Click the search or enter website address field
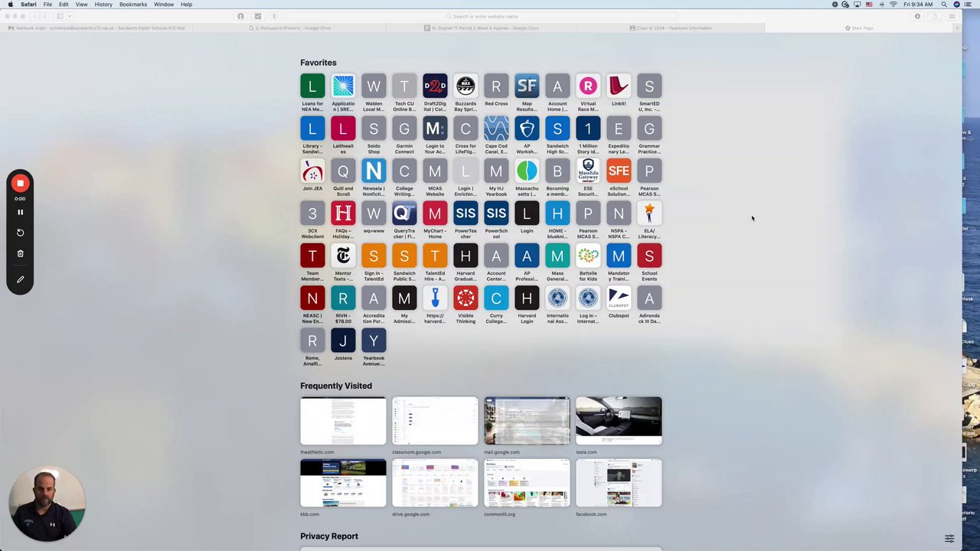980x551 pixels. 481,16
